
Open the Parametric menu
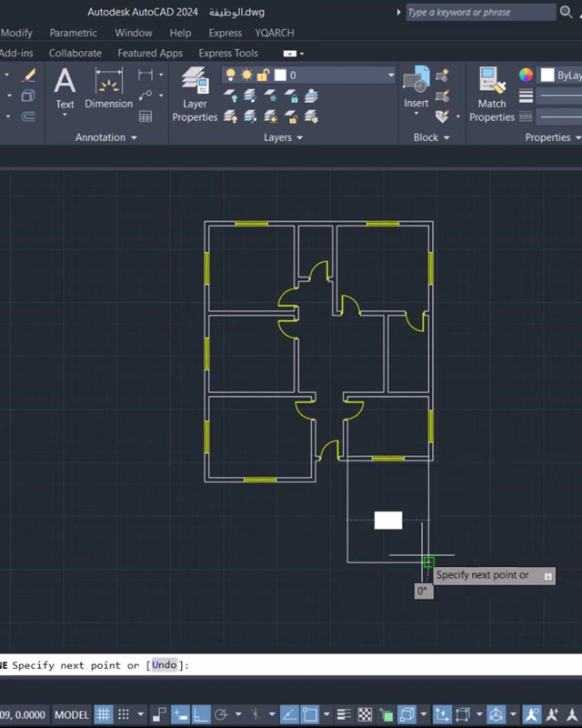click(73, 33)
